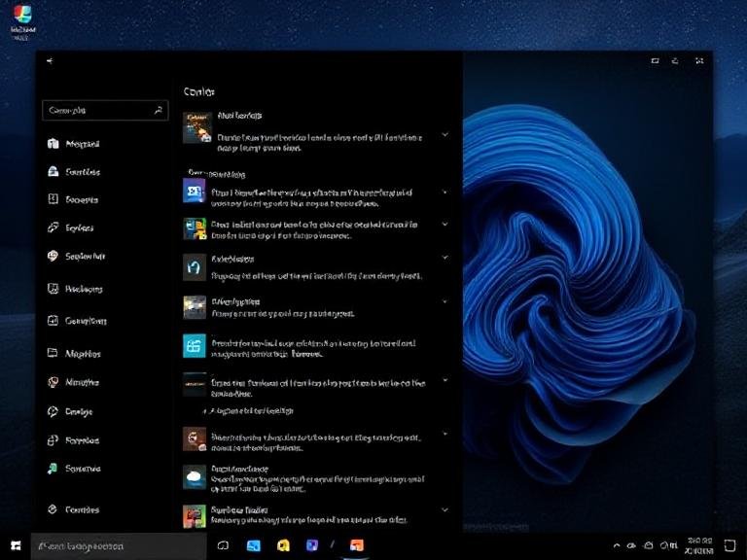This screenshot has height=560, width=747.
Task: Click the taskbar clock
Action: coord(699,545)
